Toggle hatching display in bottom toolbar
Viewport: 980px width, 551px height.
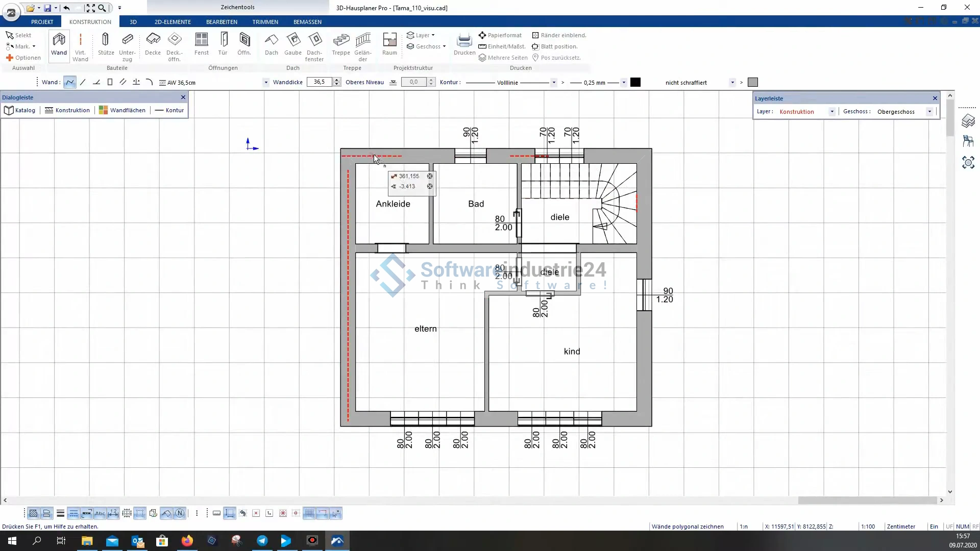coord(33,513)
